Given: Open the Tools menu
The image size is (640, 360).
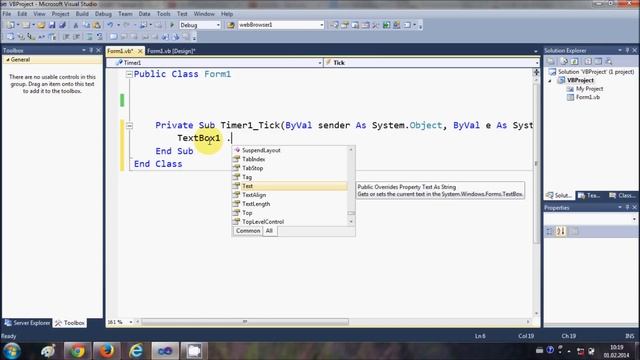Looking at the screenshot, I should [163, 14].
